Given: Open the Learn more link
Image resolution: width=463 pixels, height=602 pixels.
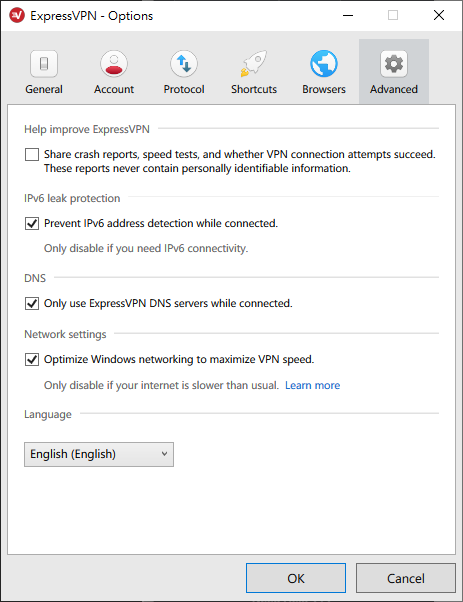Looking at the screenshot, I should pos(313,385).
